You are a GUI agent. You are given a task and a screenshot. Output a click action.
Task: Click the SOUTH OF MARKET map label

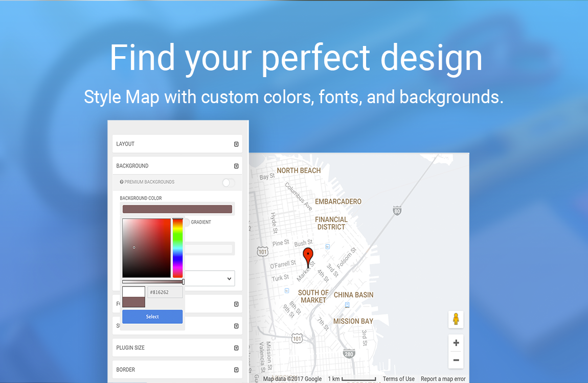tap(313, 297)
